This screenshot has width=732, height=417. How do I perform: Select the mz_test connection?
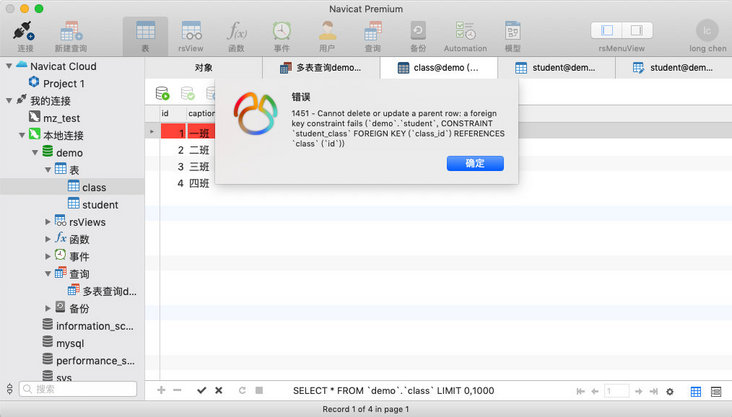coord(61,118)
